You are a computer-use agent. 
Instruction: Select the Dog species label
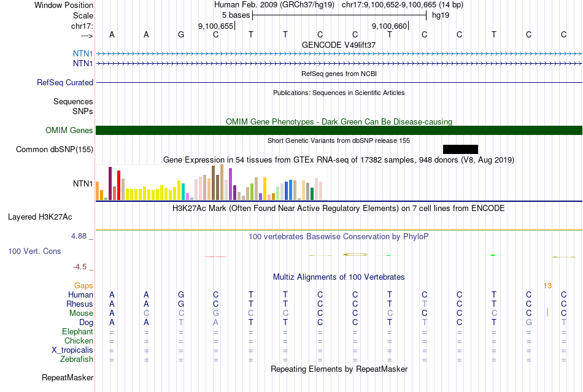tap(86, 323)
